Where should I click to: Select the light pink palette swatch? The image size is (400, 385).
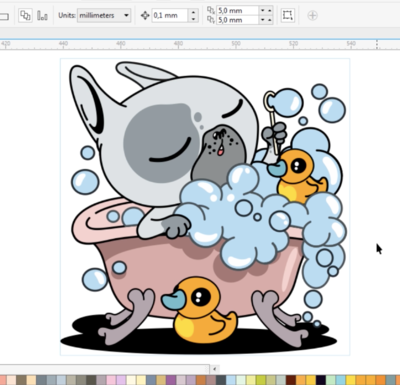click(x=111, y=380)
